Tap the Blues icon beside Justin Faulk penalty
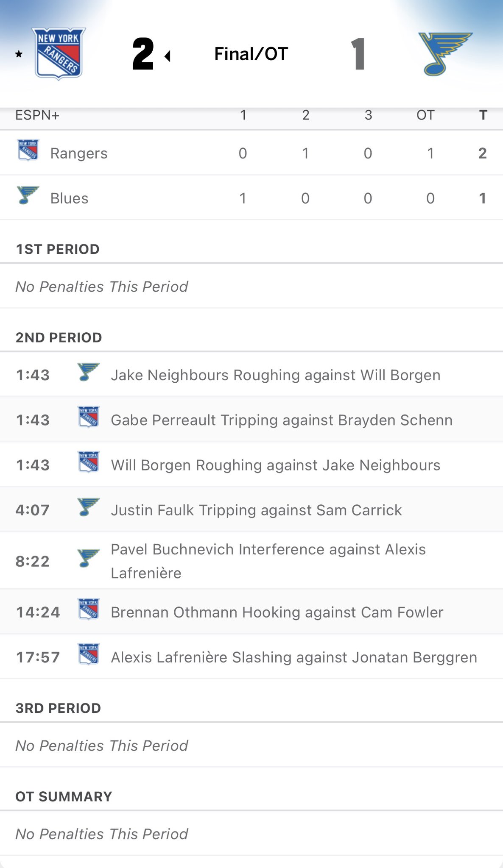 [x=89, y=507]
